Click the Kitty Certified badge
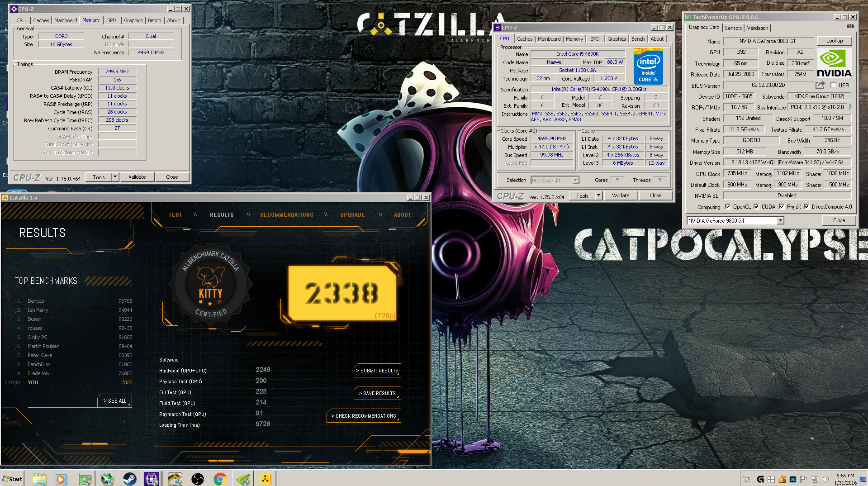868x486 pixels. [x=211, y=283]
